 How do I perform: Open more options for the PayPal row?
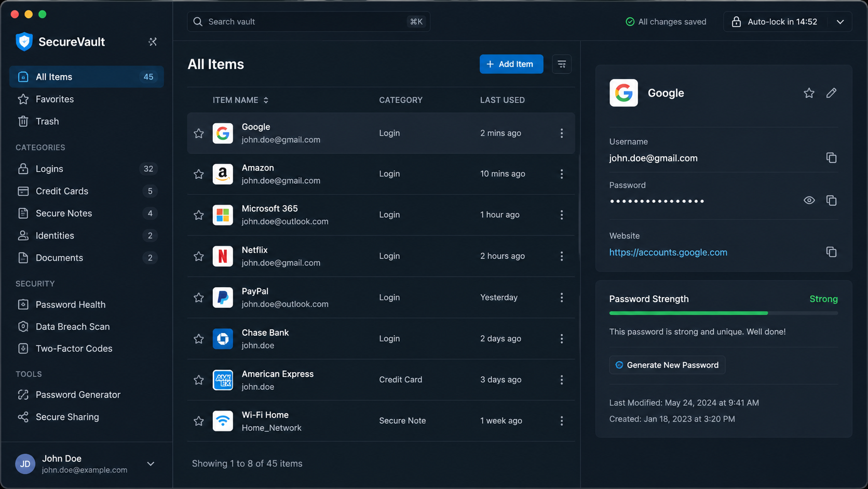561,297
